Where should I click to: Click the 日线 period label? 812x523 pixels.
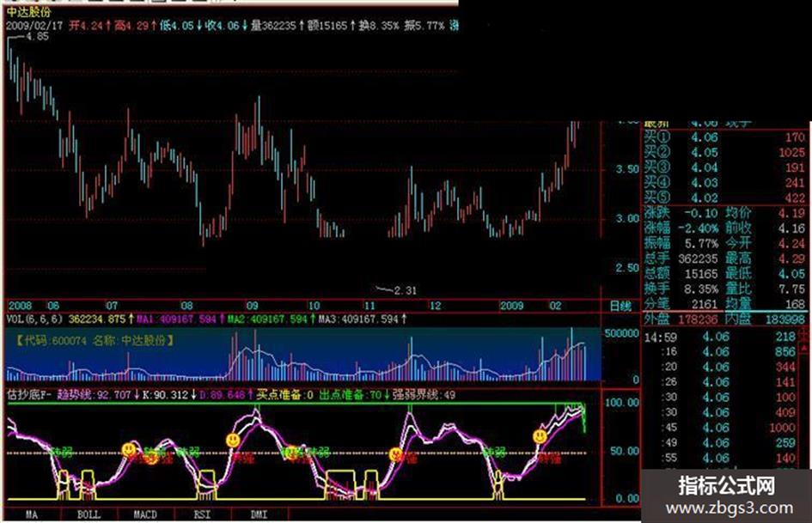tap(620, 306)
